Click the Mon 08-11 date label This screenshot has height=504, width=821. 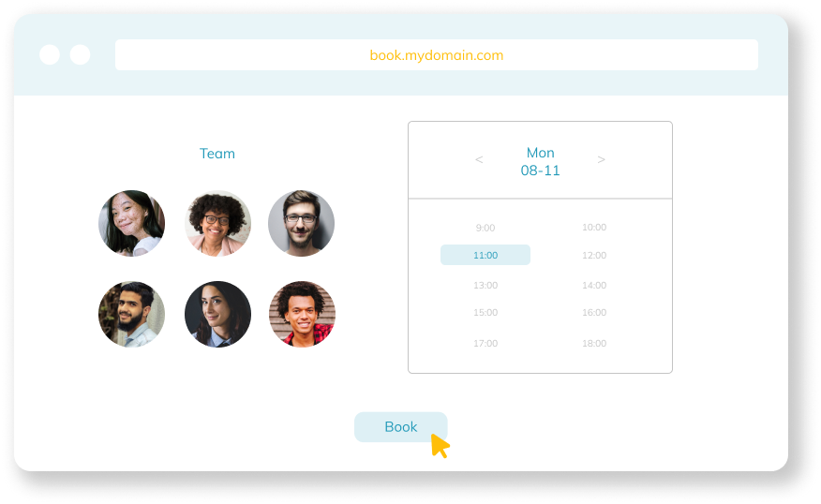coord(541,161)
